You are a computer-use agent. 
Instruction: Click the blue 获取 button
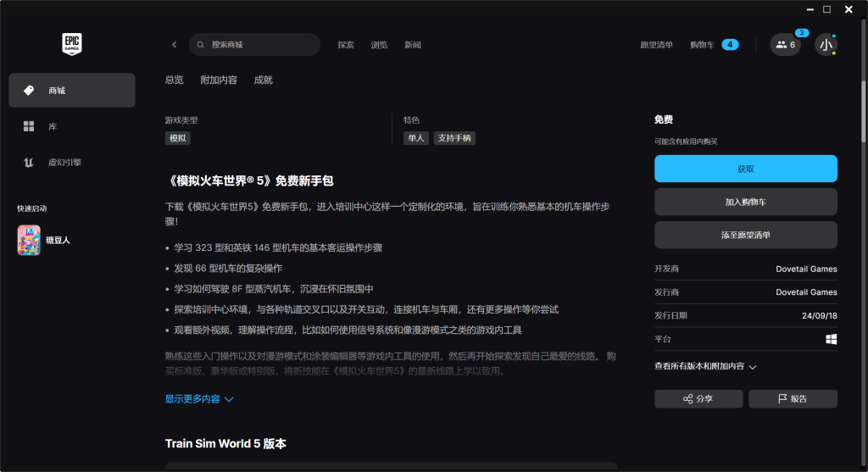(746, 169)
